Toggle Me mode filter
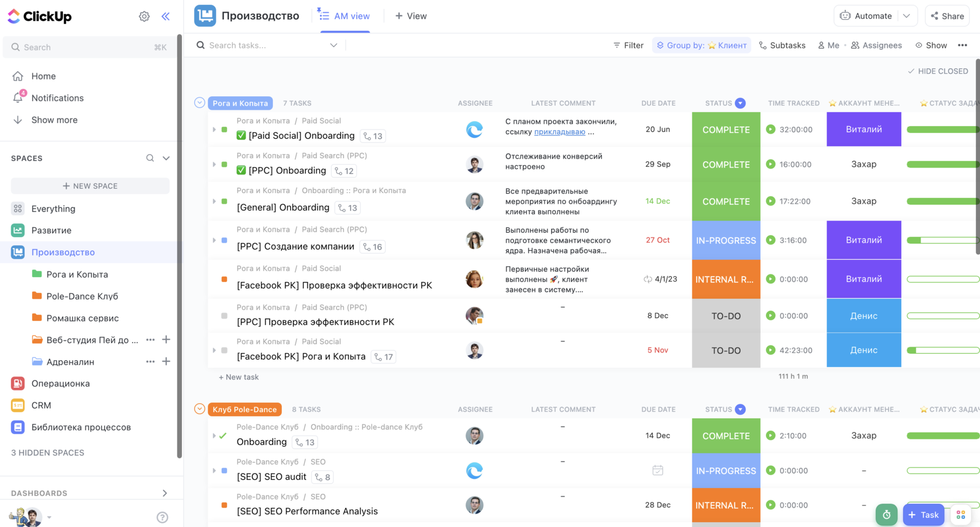This screenshot has height=527, width=980. [828, 45]
